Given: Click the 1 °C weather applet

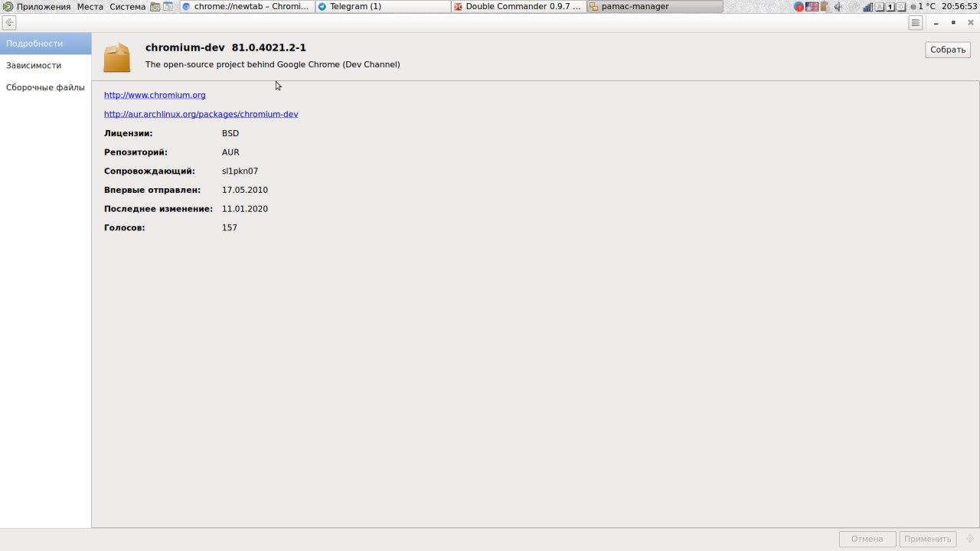Looking at the screenshot, I should pos(923,6).
